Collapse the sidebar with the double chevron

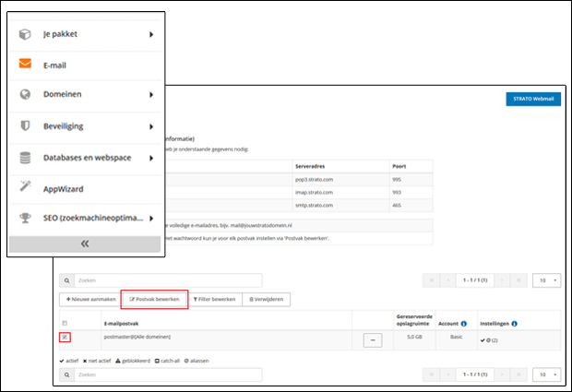coord(85,244)
